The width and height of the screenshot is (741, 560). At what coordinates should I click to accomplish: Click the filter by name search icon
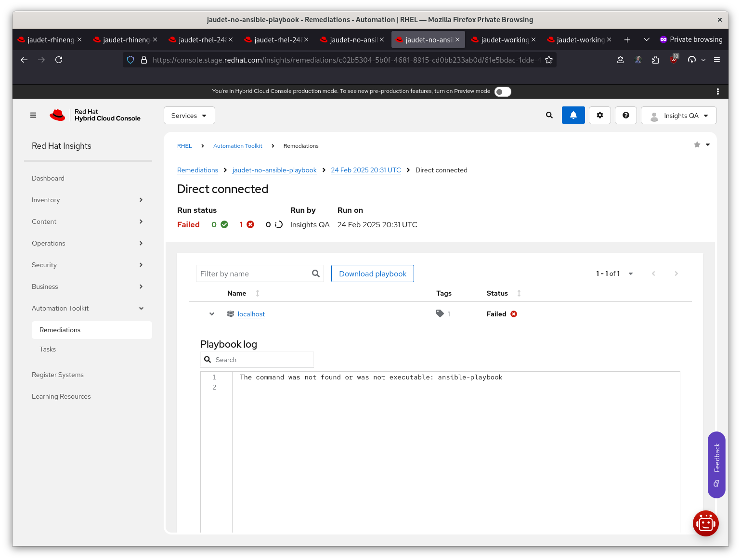(x=316, y=273)
